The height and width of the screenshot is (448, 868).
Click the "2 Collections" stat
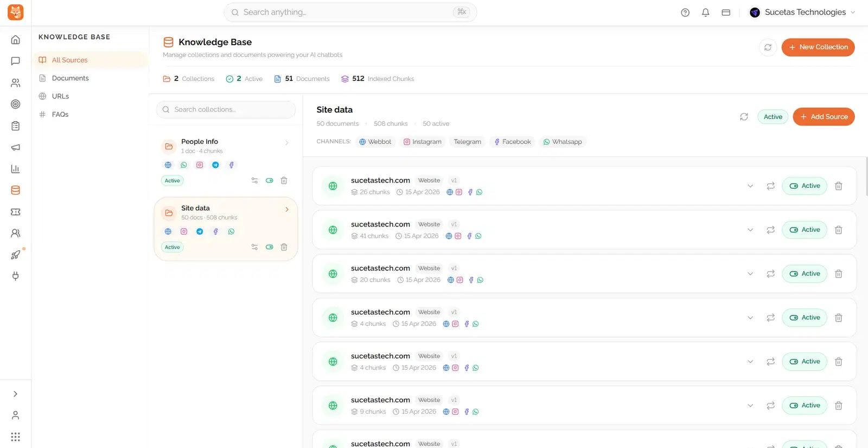click(x=188, y=79)
